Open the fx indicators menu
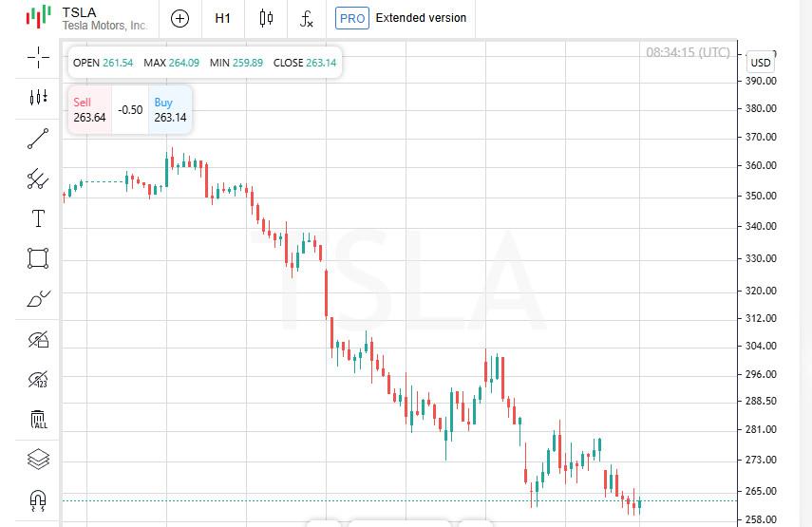The image size is (812, 527). 307,19
